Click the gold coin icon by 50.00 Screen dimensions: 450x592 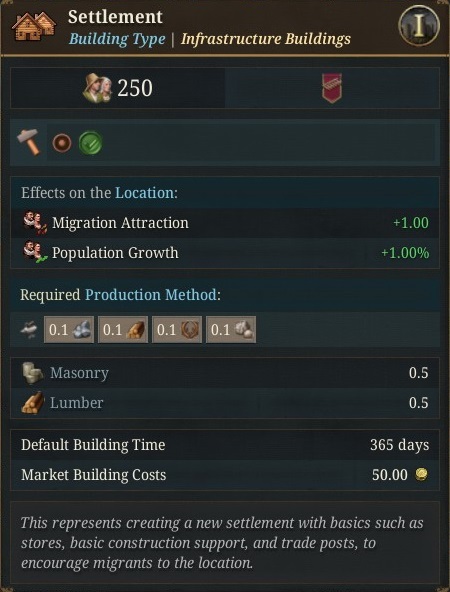pyautogui.click(x=421, y=474)
